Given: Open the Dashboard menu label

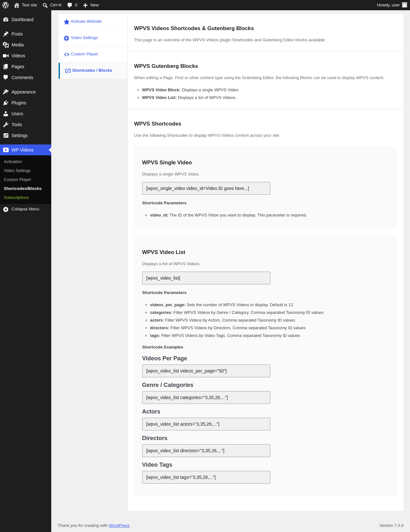Looking at the screenshot, I should pos(22,20).
